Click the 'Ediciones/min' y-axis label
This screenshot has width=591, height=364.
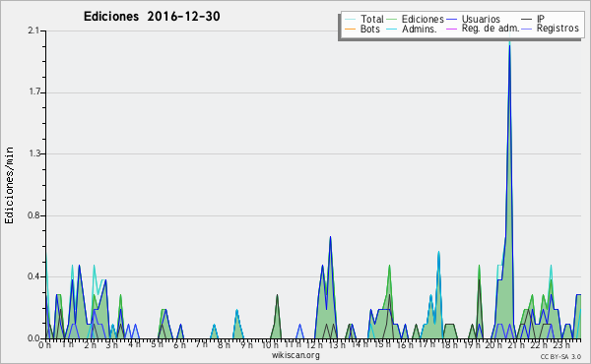click(9, 185)
